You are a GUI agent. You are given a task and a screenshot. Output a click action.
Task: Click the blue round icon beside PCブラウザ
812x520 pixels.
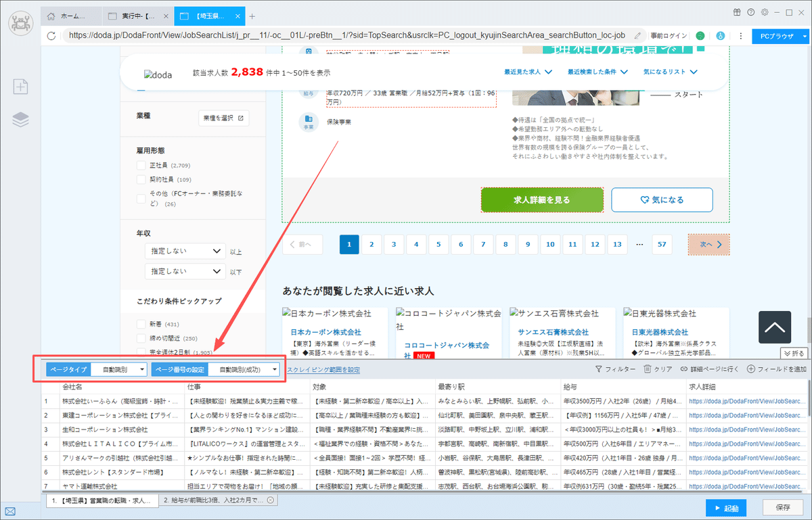721,36
